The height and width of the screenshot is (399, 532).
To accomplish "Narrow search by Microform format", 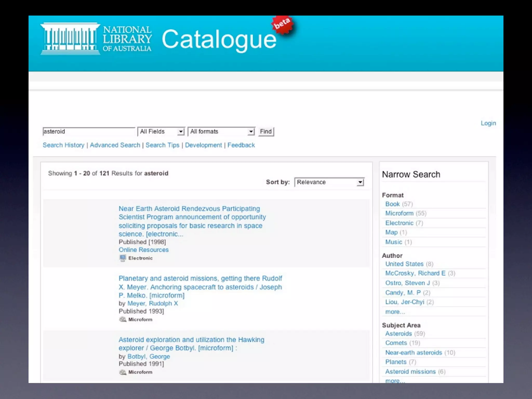I will (399, 213).
